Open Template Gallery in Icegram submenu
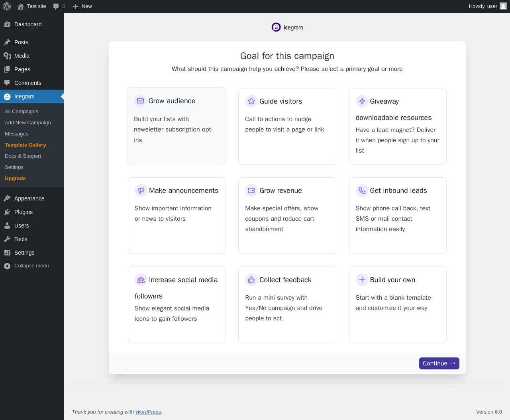Viewport: 510px width, 420px height. point(25,145)
